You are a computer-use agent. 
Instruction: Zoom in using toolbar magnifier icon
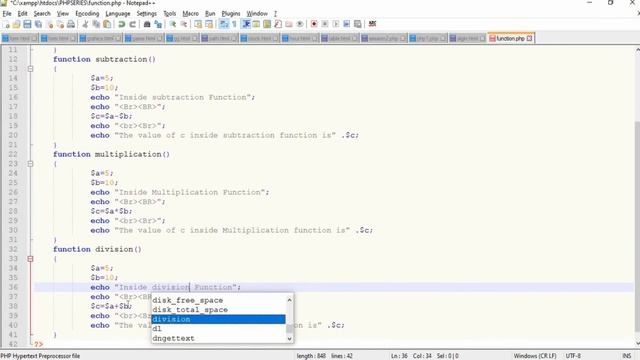[173, 24]
